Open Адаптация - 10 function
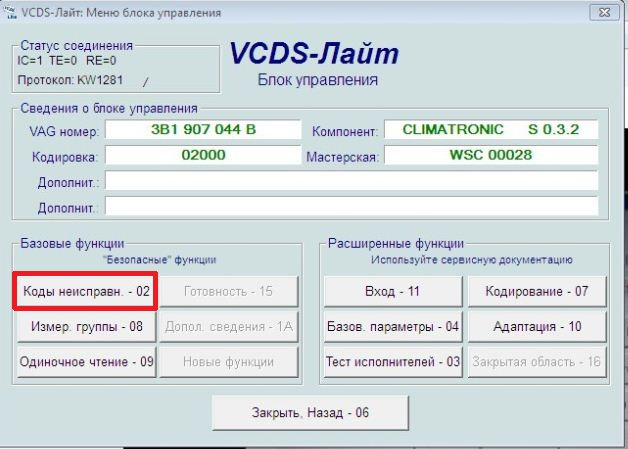Image resolution: width=628 pixels, height=449 pixels. coord(537,326)
